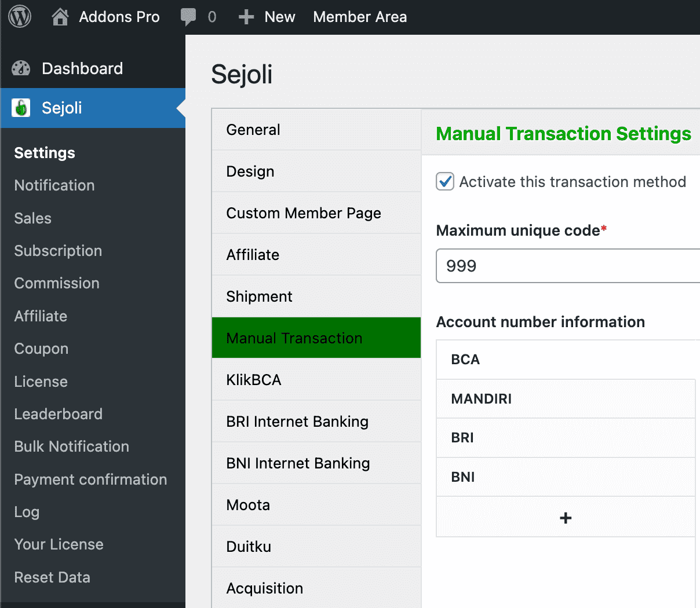Expand the BCA account row
700x608 pixels.
[x=566, y=360]
